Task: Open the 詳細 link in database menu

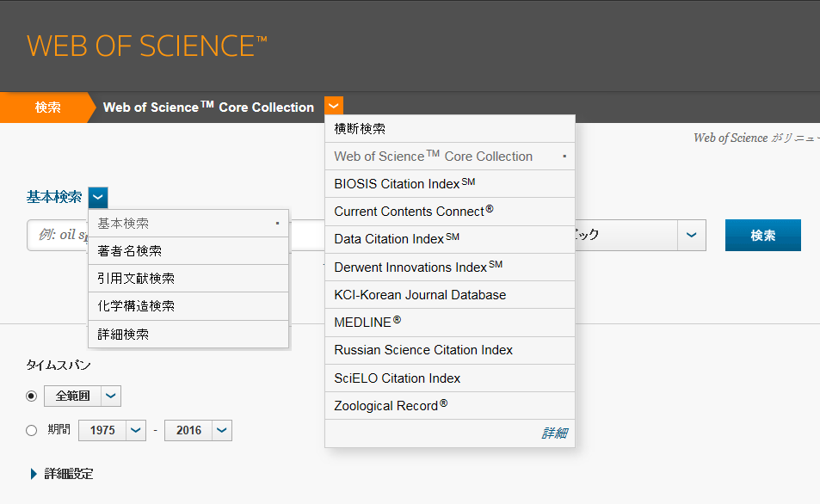Action: (x=554, y=433)
